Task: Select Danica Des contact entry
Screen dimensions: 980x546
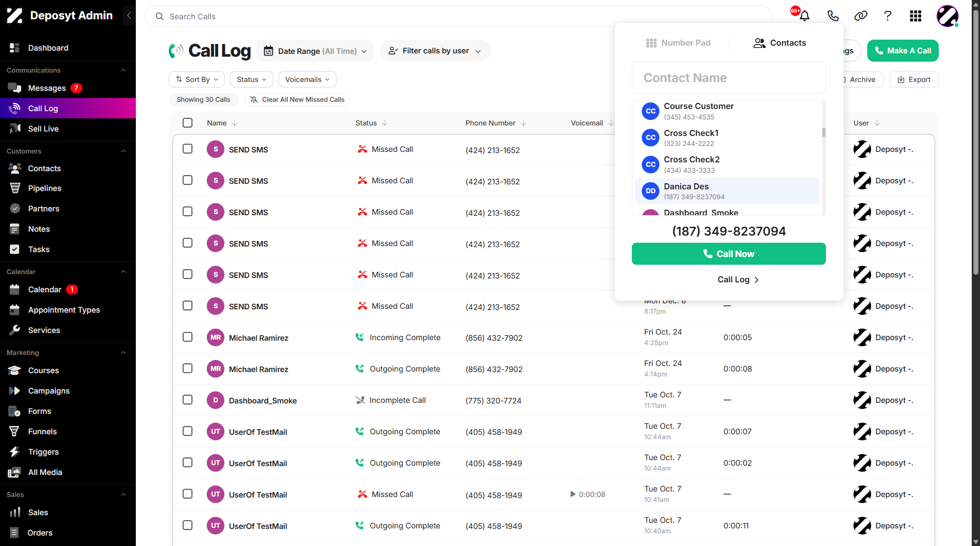Action: tap(727, 191)
